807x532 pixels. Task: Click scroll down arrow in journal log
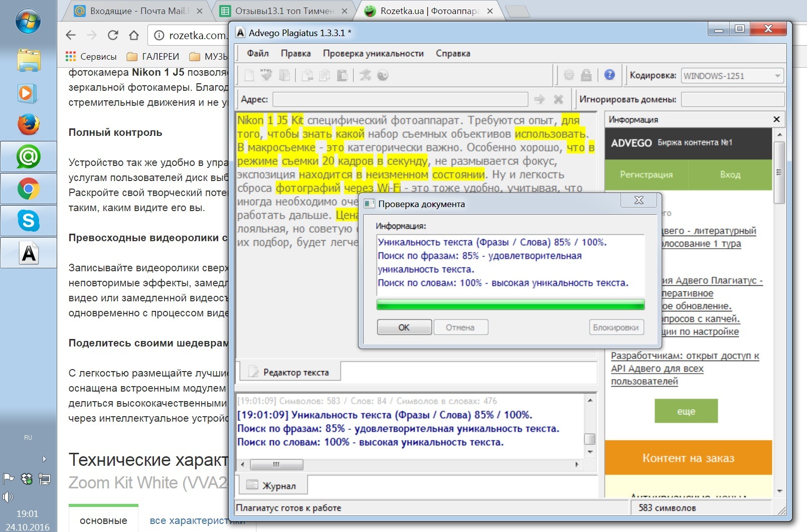pyautogui.click(x=590, y=452)
